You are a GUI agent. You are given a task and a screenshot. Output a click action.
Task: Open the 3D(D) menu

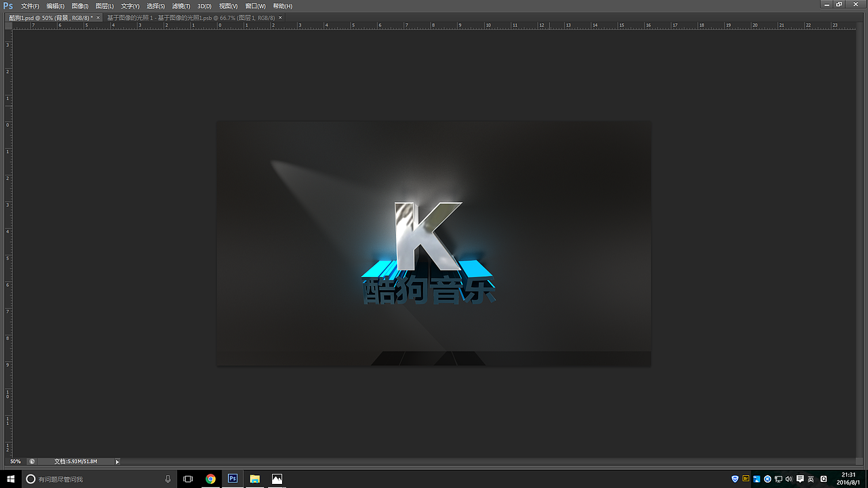(205, 6)
